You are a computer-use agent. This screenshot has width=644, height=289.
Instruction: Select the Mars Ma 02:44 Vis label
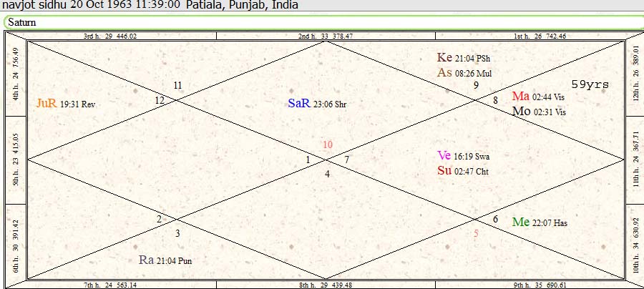coord(539,97)
